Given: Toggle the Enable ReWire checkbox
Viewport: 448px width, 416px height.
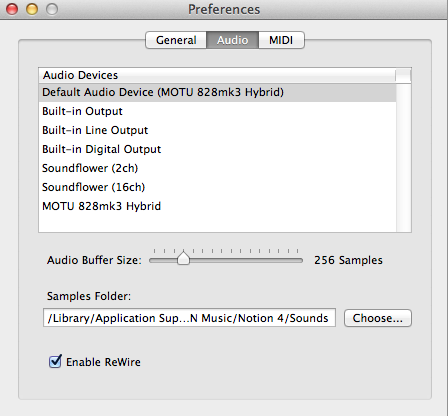Looking at the screenshot, I should (x=55, y=362).
